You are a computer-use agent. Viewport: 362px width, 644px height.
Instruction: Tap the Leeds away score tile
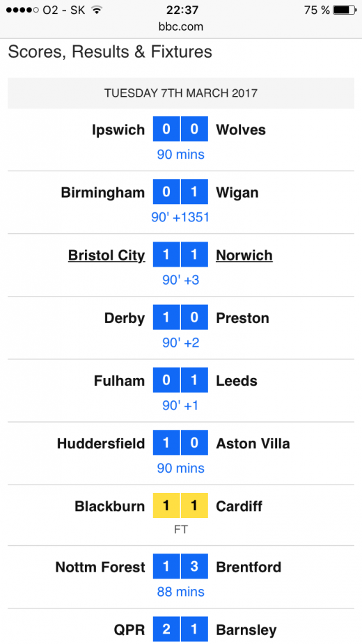[195, 380]
